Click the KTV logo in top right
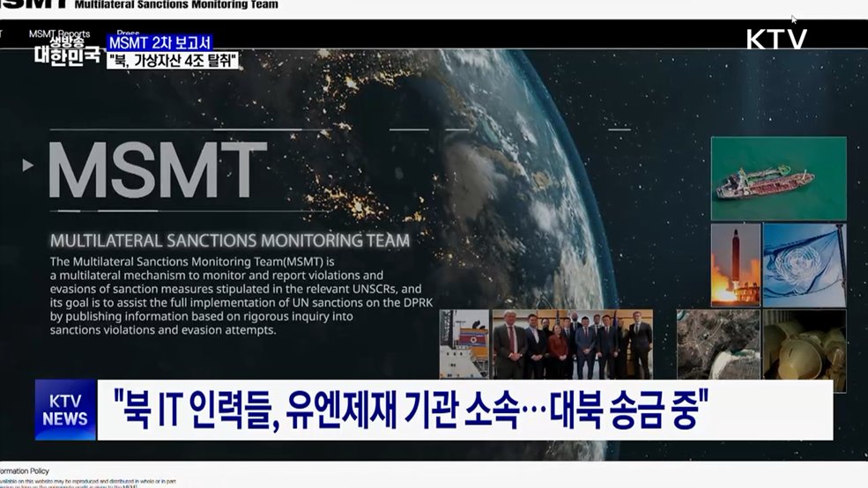 click(776, 39)
